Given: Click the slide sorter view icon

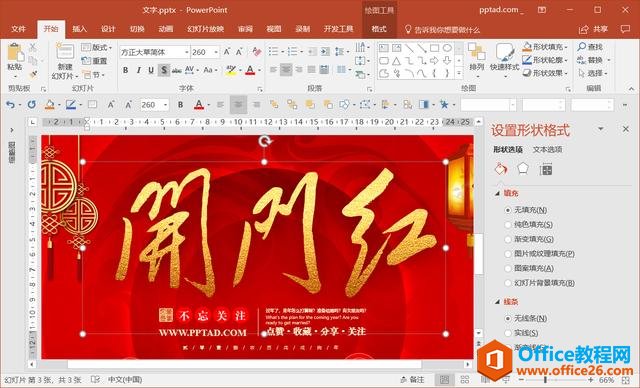Looking at the screenshot, I should pyautogui.click(x=464, y=380).
